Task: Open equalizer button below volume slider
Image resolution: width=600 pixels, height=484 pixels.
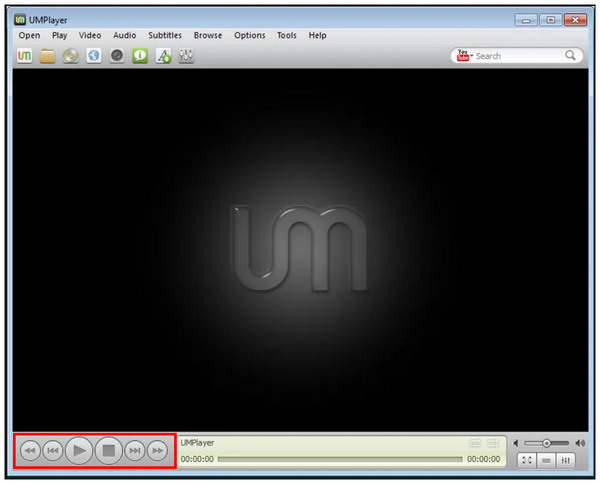Action: 566,460
